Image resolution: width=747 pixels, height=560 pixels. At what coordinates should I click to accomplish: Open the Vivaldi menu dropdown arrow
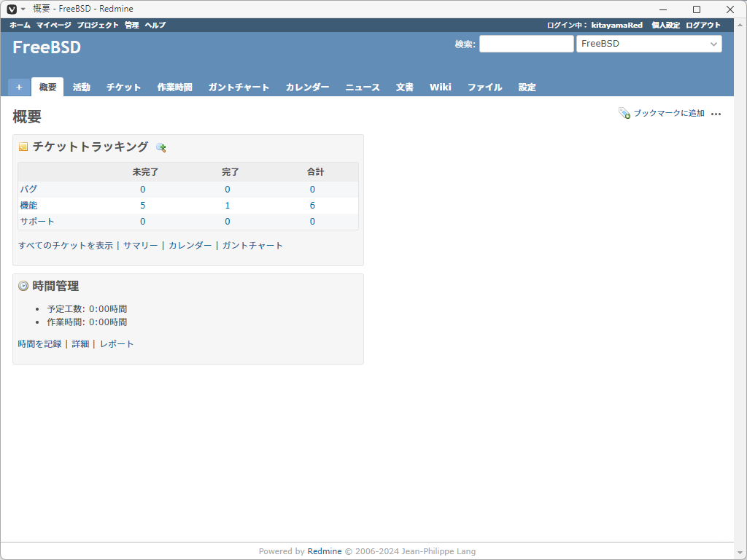click(x=23, y=9)
